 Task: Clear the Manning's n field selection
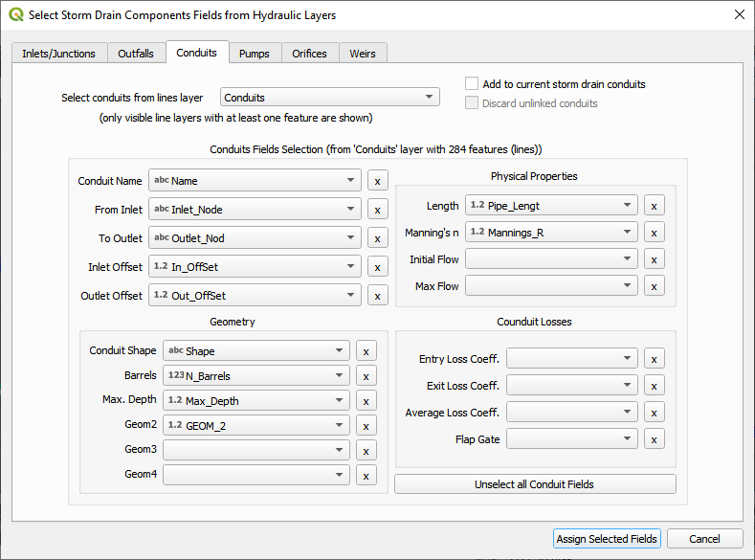[654, 232]
